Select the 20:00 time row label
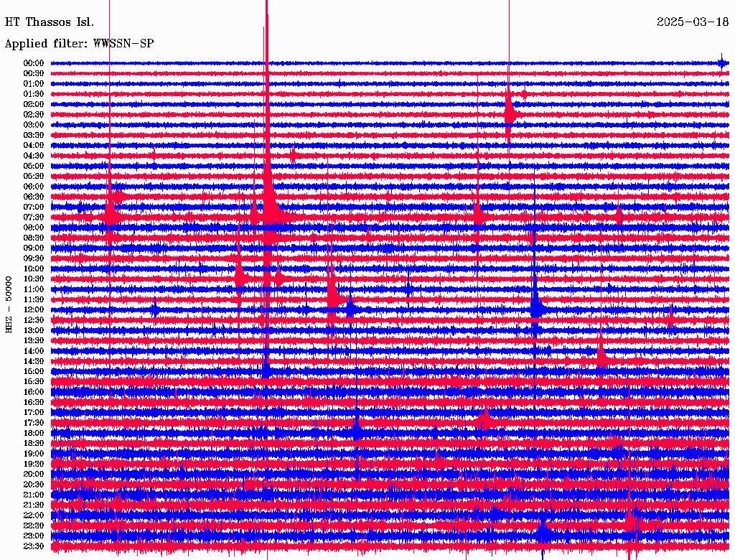The image size is (735, 560). coord(34,474)
